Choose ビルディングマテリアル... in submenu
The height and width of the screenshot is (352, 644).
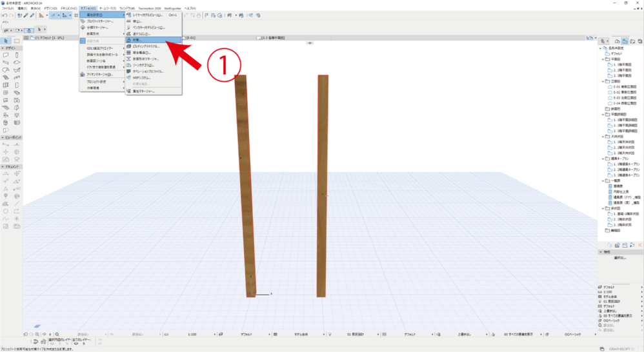coord(153,46)
